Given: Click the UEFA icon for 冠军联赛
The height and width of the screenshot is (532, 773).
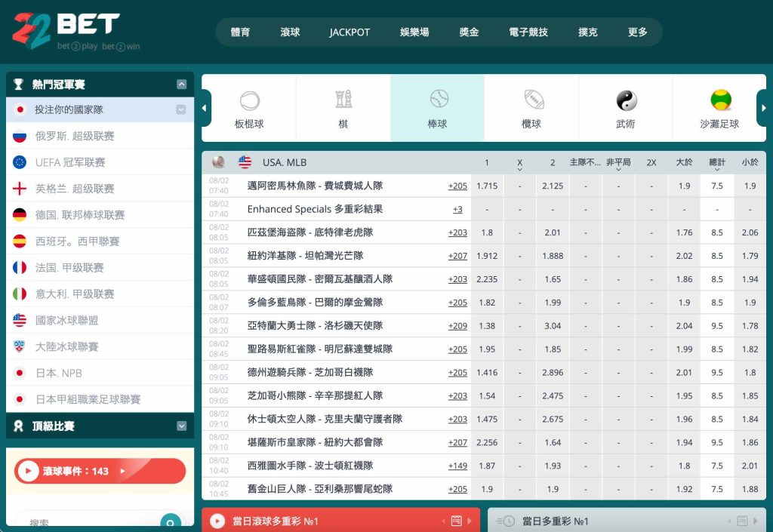Looking at the screenshot, I should (20, 162).
